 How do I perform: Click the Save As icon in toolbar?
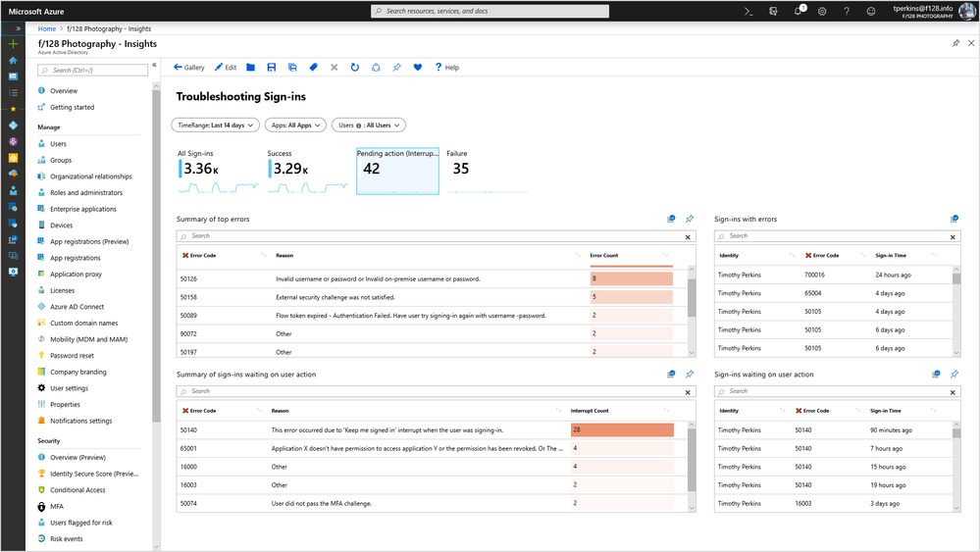[292, 68]
